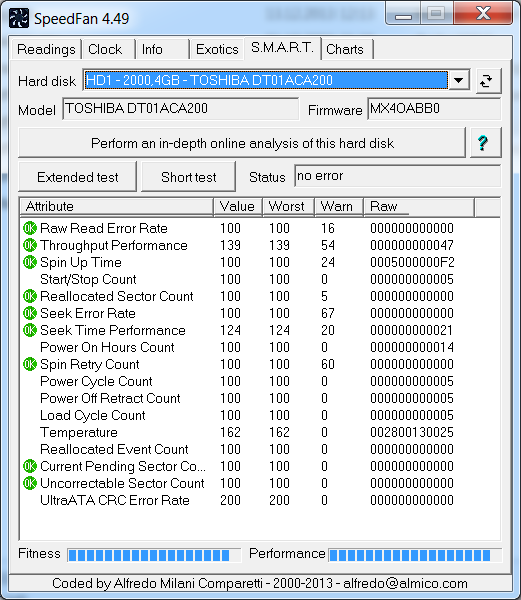Screen dimensions: 521x600
Task: Click OK icon beside Seek Time Performance
Action: 29,330
